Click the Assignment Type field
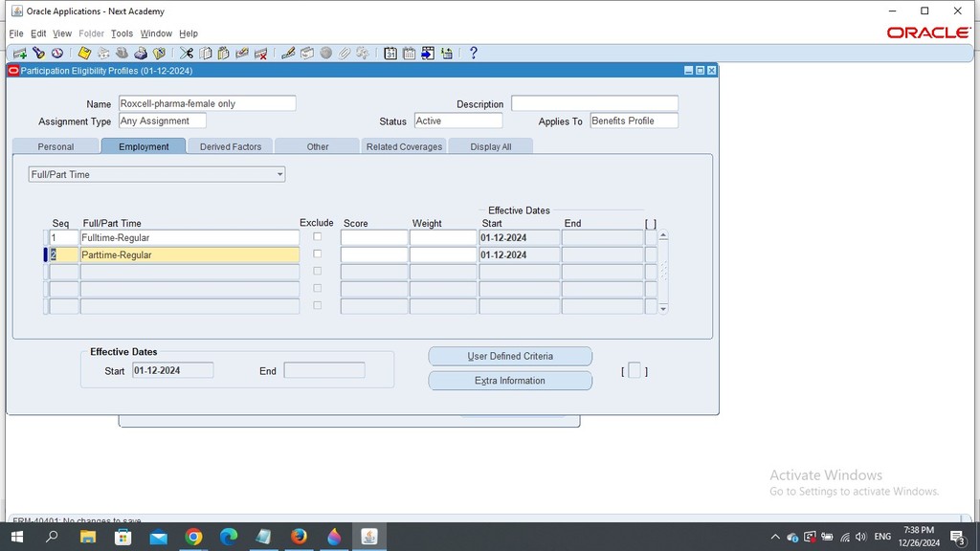The height and width of the screenshot is (551, 980). point(163,121)
